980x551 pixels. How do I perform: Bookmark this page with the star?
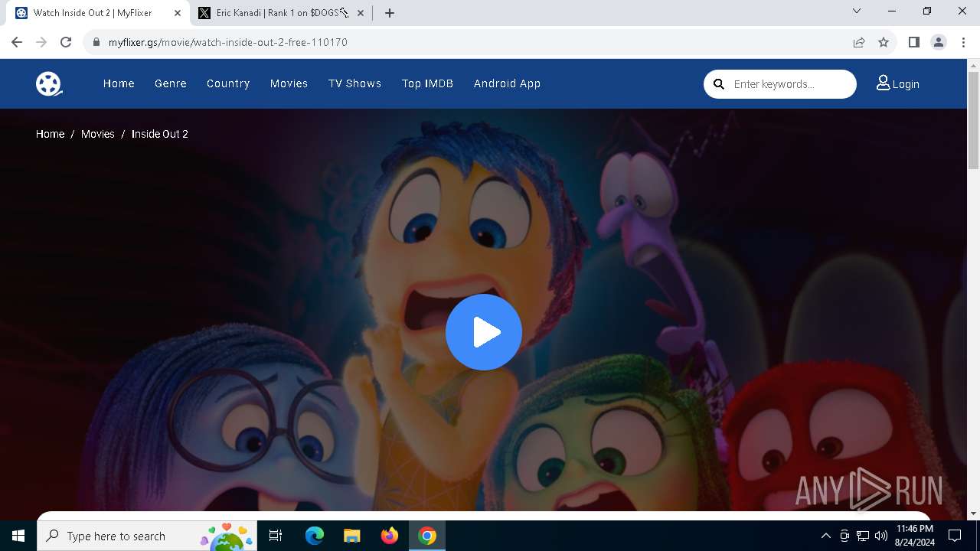tap(884, 42)
